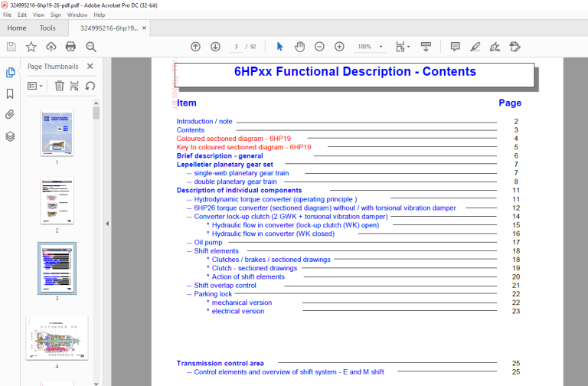This screenshot has height=386, width=588.
Task: Open Bookmarks sidebar panel
Action: click(10, 93)
